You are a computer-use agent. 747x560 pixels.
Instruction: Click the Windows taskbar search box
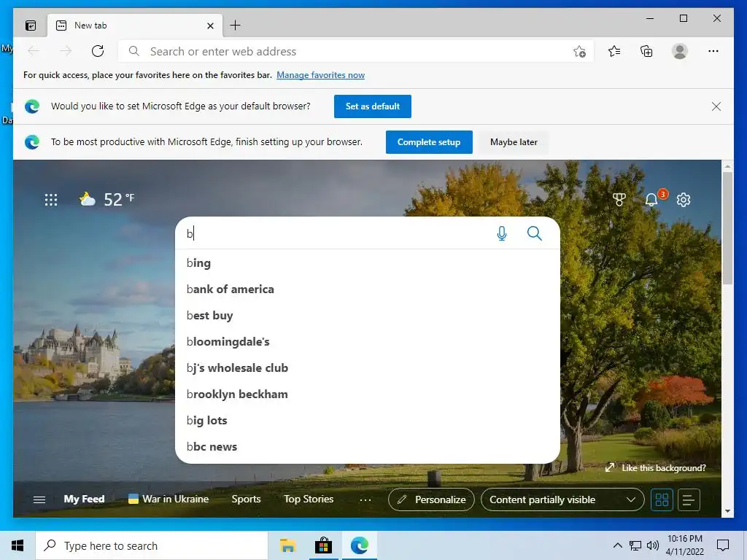coord(152,545)
